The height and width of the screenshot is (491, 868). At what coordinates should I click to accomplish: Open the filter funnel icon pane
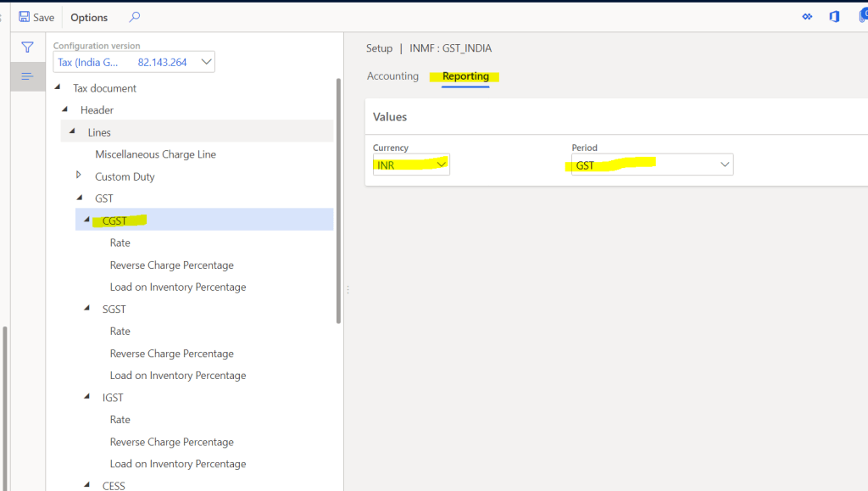pos(27,47)
